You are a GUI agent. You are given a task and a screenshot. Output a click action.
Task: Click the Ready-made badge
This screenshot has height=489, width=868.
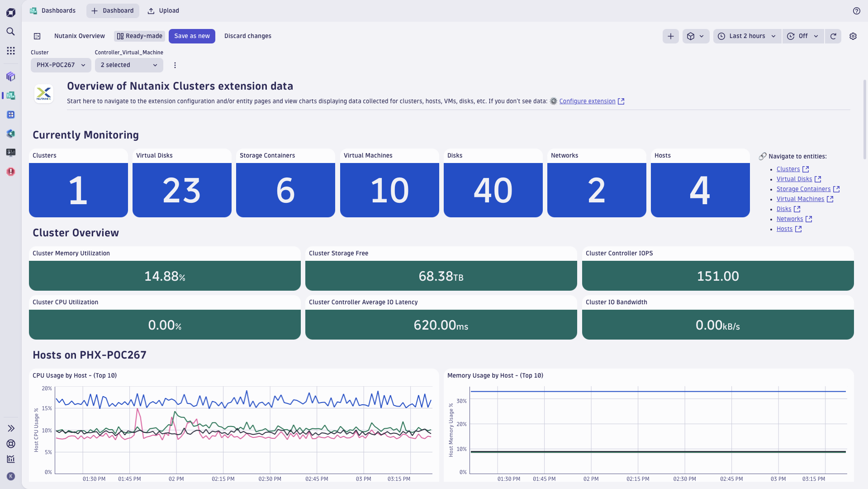(x=139, y=36)
